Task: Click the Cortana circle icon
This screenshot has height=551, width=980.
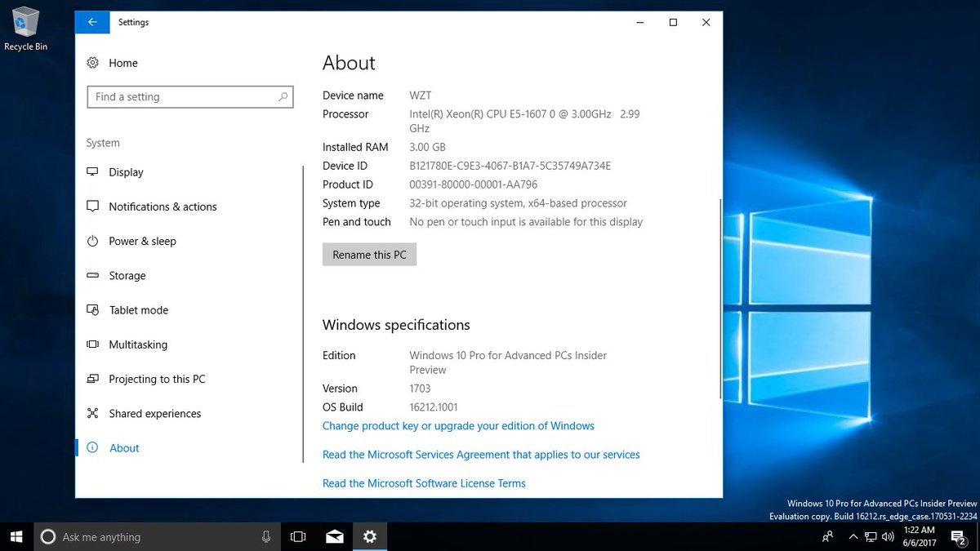Action: click(x=48, y=537)
